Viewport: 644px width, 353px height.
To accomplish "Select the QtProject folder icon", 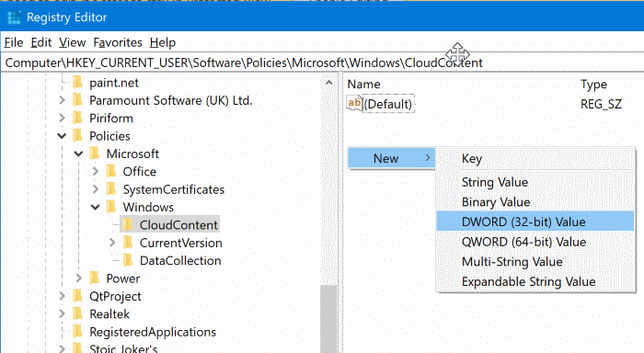I will tap(77, 296).
